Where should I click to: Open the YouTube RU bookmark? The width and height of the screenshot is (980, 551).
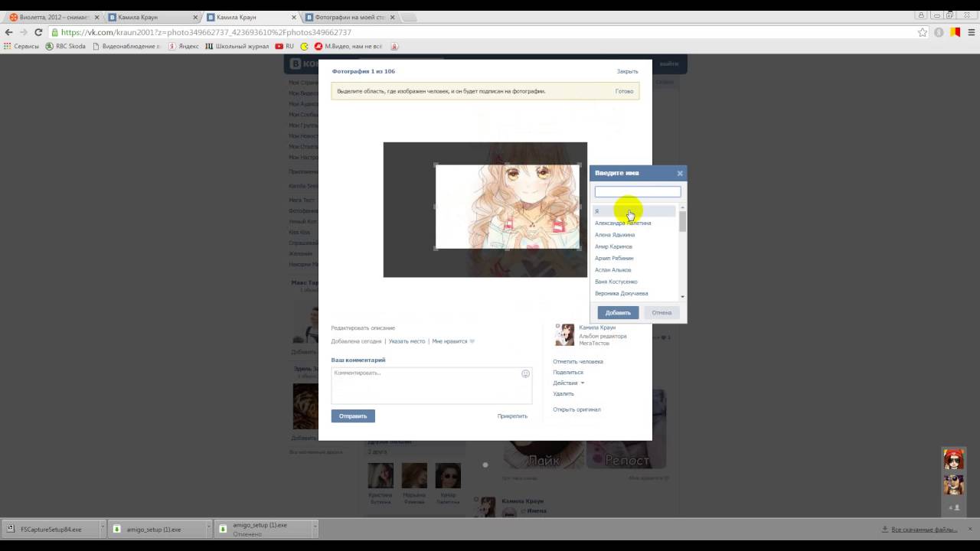coord(284,46)
